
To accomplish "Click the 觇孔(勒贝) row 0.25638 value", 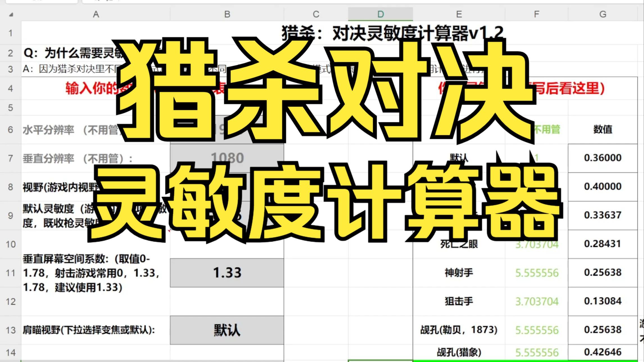I will 603,330.
